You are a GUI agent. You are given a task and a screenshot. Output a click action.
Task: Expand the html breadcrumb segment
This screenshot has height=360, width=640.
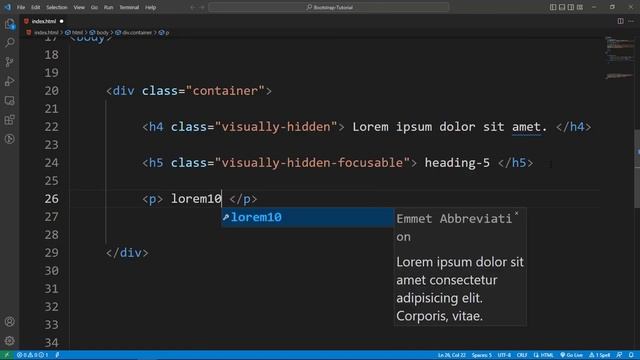point(74,33)
